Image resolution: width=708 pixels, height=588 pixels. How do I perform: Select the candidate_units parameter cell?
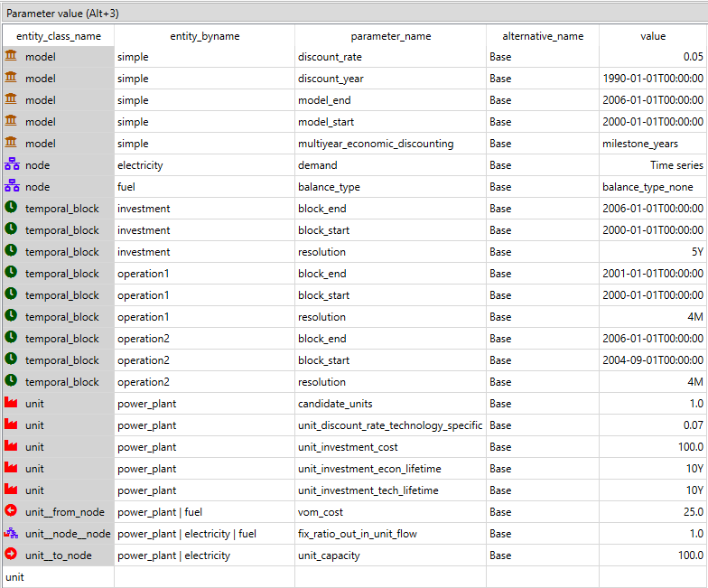[x=390, y=404]
